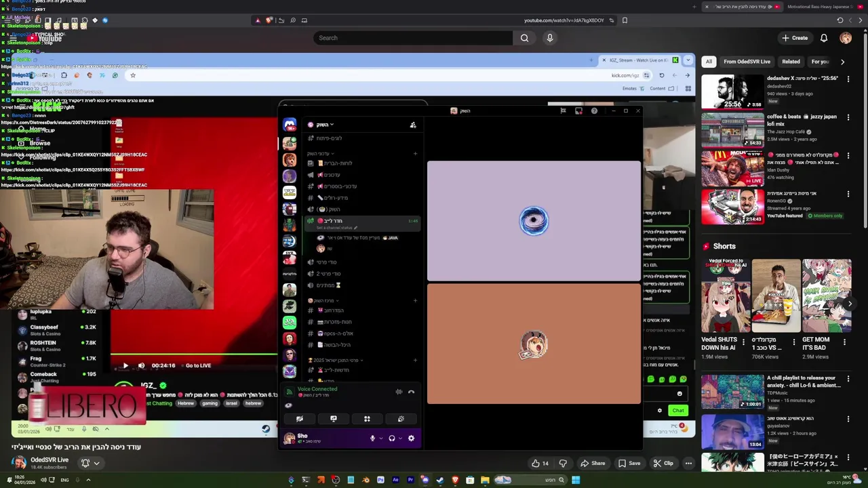868x488 pixels.
Task: Open Discord soundboard button
Action: click(401, 419)
